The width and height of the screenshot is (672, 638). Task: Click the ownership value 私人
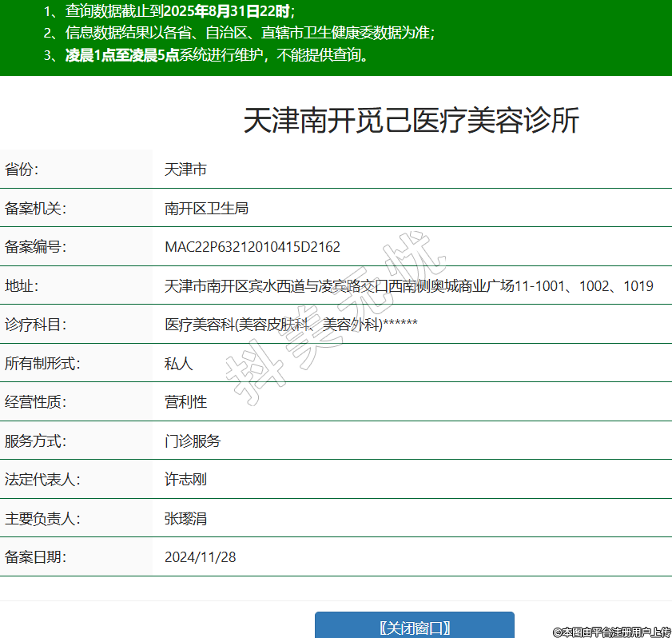pyautogui.click(x=178, y=364)
